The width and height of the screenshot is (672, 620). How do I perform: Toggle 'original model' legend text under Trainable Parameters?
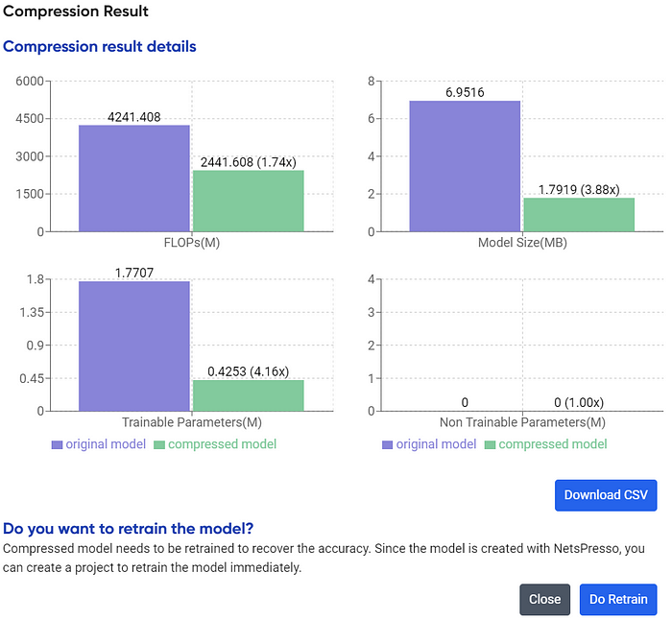(x=106, y=444)
